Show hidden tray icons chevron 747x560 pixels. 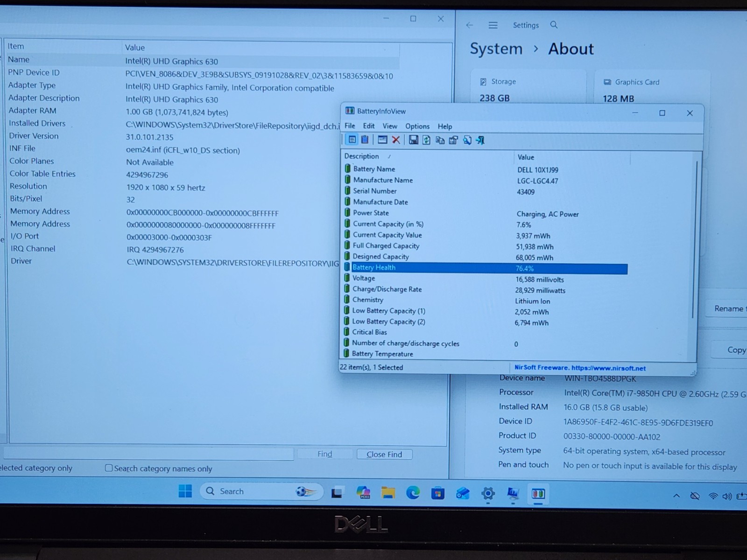coord(676,496)
